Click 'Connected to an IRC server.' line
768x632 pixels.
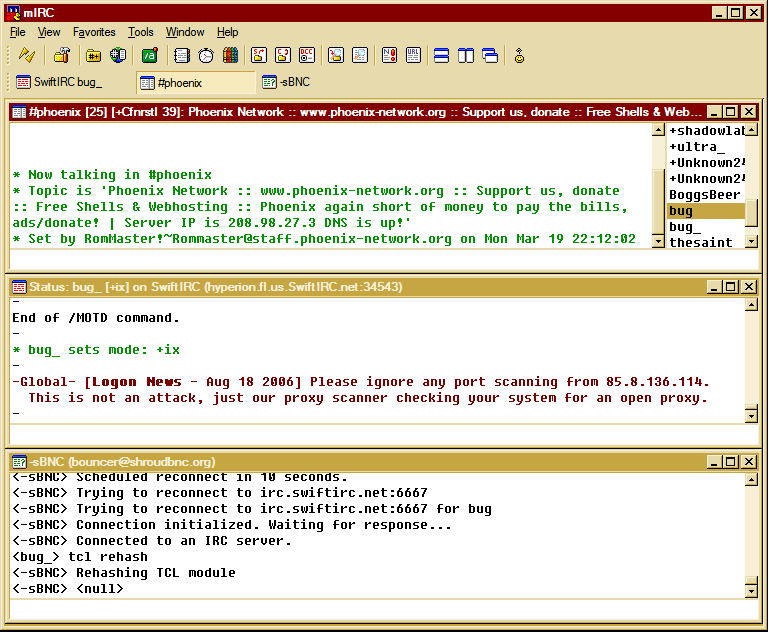[152, 541]
